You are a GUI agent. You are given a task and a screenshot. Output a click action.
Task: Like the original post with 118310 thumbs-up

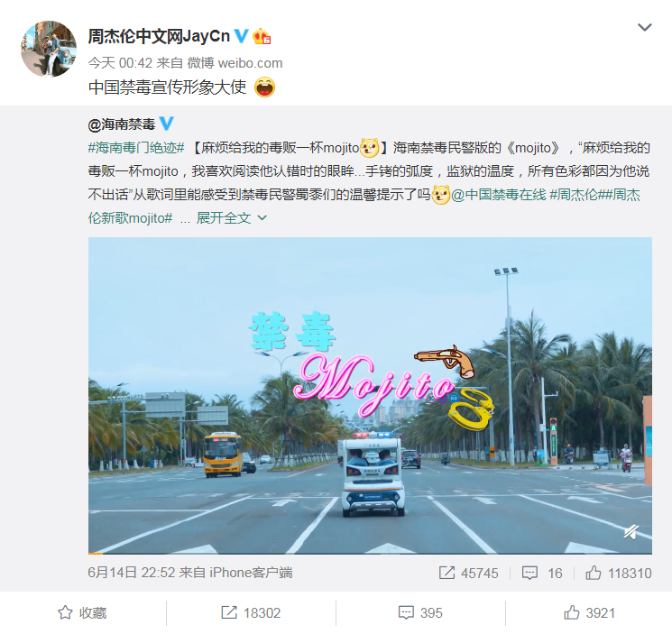[x=619, y=574]
